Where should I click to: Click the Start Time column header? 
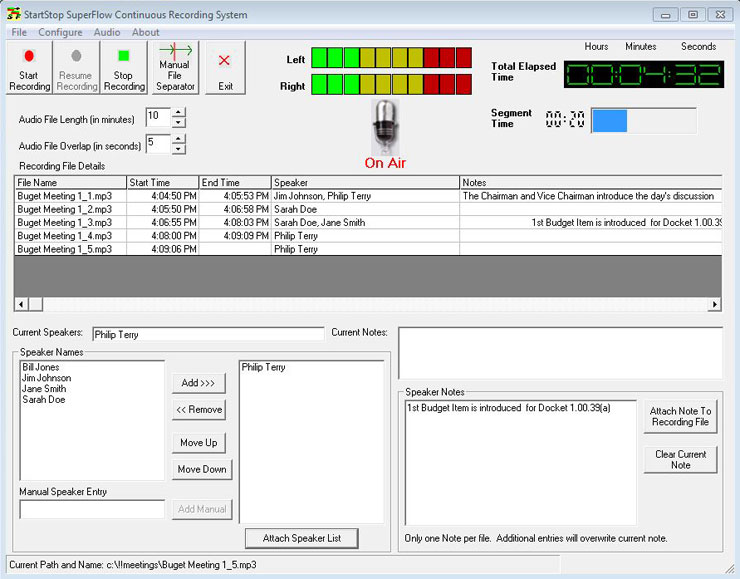[163, 183]
